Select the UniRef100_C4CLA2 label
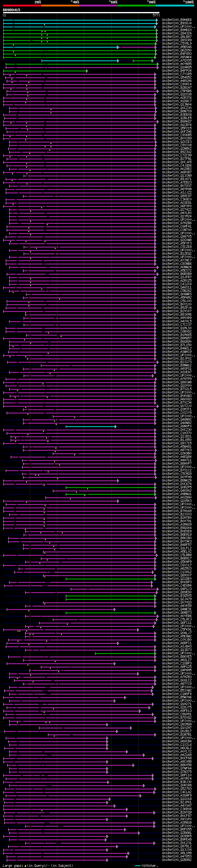197x868 pixels. point(177,792)
